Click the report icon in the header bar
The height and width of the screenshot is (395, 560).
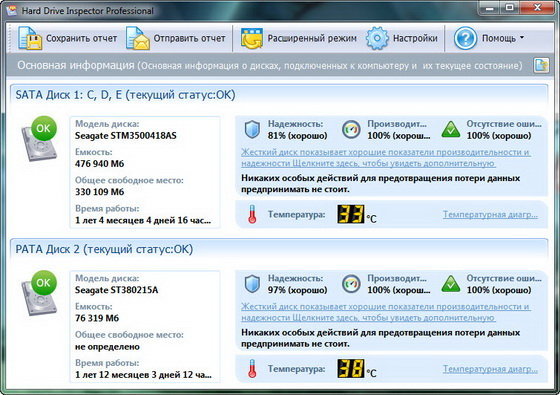coord(541,65)
